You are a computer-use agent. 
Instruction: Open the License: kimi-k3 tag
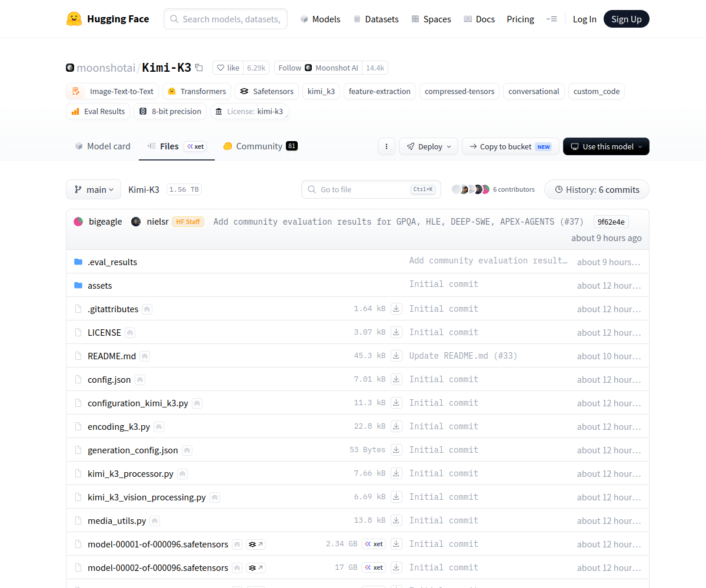coord(249,111)
